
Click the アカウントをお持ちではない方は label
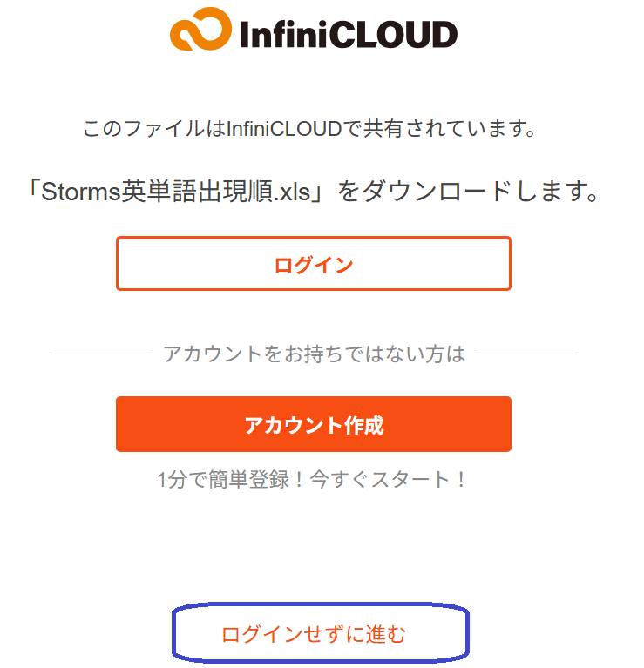314,354
